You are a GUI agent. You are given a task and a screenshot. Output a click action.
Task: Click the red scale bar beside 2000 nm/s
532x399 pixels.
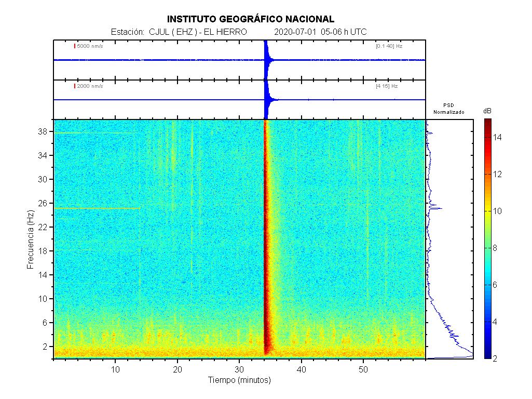coord(75,86)
